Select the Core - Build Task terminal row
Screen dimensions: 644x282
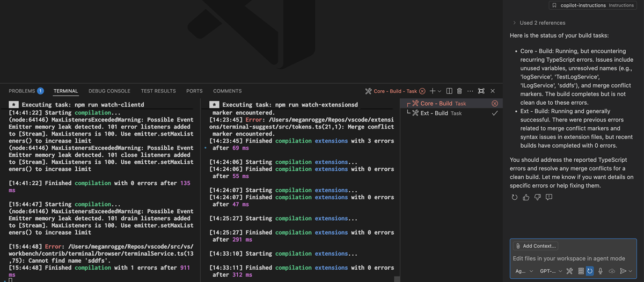pyautogui.click(x=452, y=103)
